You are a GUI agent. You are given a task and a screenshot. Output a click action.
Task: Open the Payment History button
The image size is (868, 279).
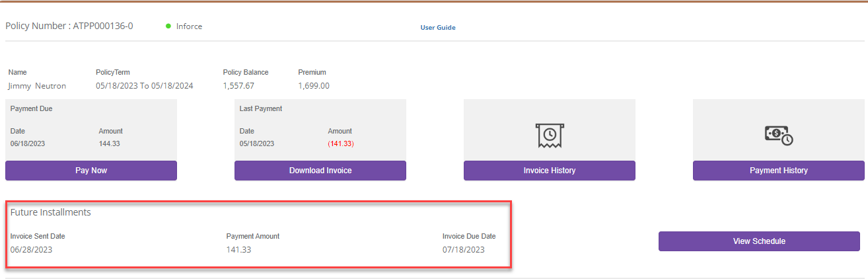tap(778, 171)
